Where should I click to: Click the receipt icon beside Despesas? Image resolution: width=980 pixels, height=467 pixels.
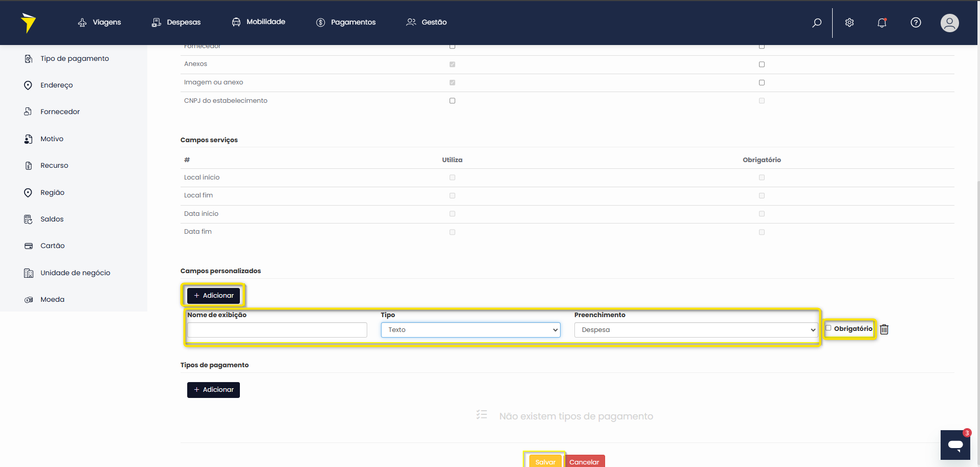[157, 23]
